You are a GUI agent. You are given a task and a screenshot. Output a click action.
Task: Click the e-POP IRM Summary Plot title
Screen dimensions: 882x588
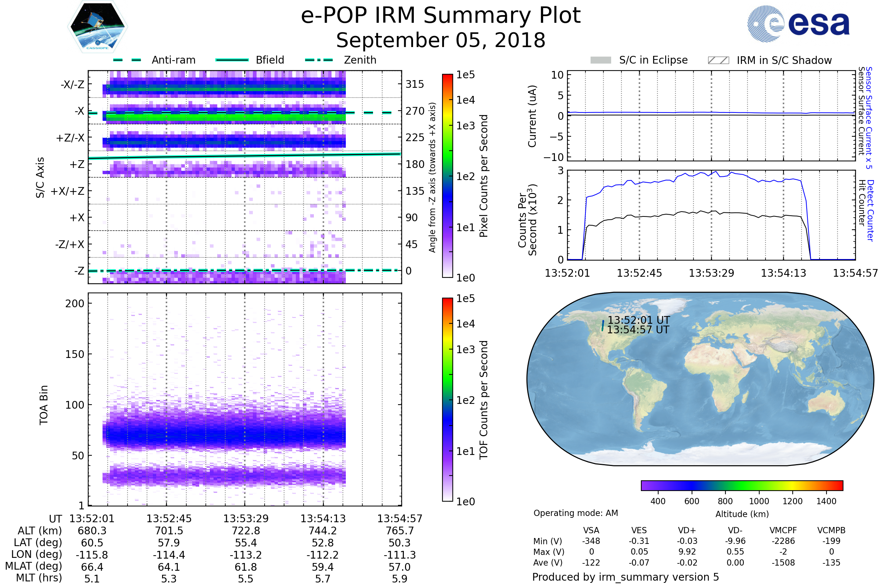click(x=441, y=16)
